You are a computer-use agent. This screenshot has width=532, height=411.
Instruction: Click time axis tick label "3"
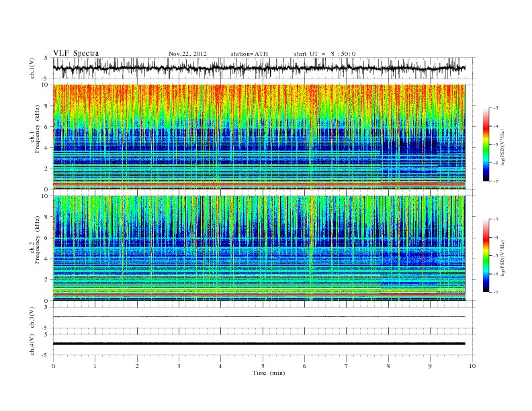(179, 366)
